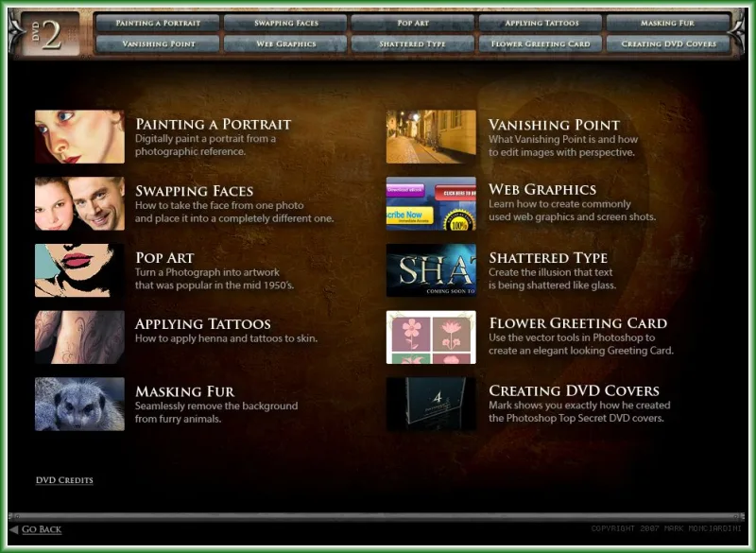The width and height of the screenshot is (756, 553).
Task: Open Creating DVD Covers from the top bar
Action: pos(668,43)
